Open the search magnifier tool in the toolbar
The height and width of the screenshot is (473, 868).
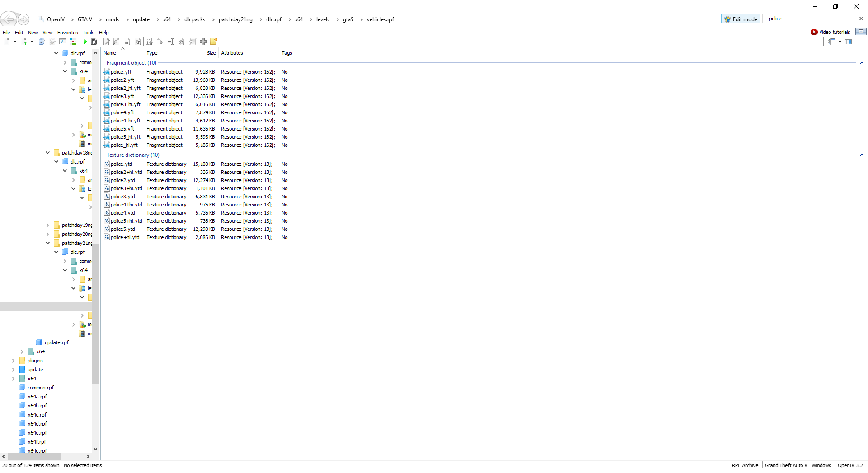point(42,42)
